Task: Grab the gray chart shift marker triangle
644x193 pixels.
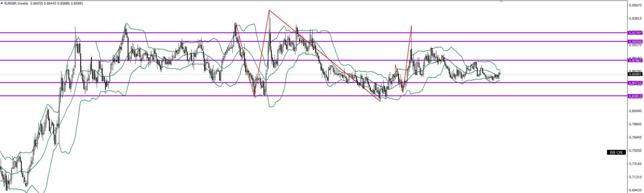Action: coord(501,2)
